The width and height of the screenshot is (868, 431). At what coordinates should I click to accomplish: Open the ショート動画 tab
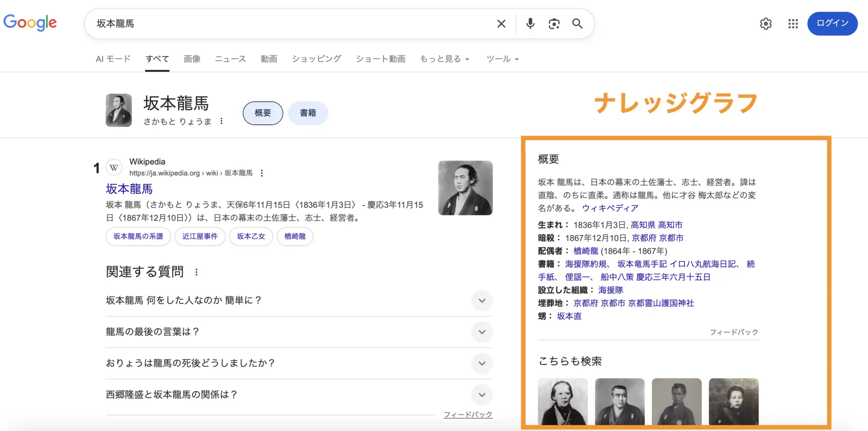tap(381, 59)
